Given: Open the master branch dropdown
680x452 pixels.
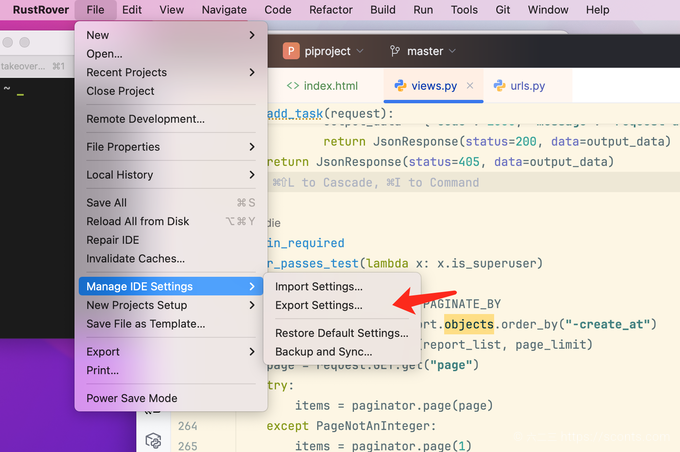Looking at the screenshot, I should click(x=422, y=51).
